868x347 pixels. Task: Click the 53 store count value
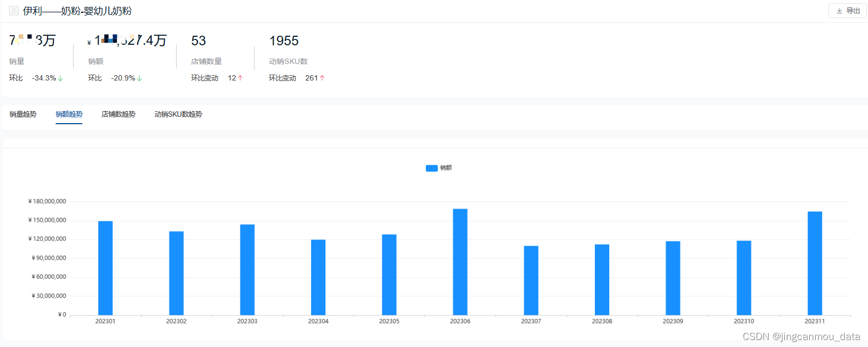pos(198,41)
